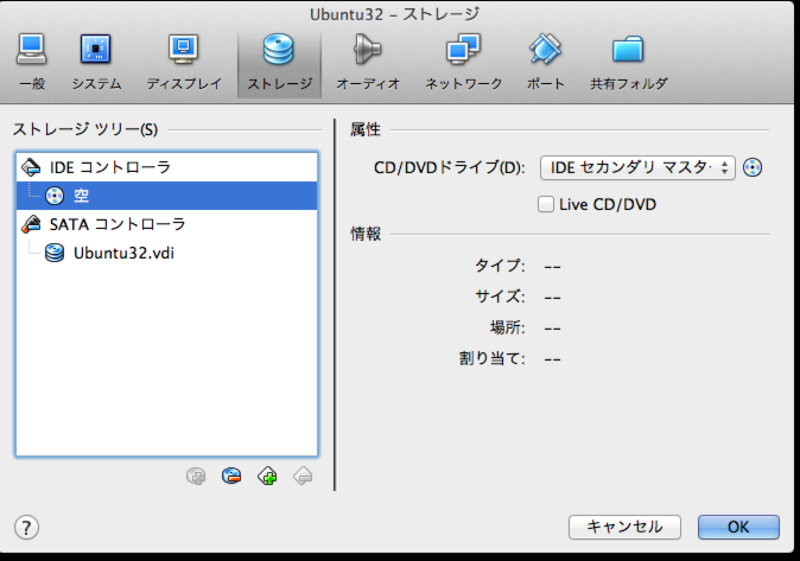Click the 属性 section heading
This screenshot has width=800, height=561.
pos(365,130)
